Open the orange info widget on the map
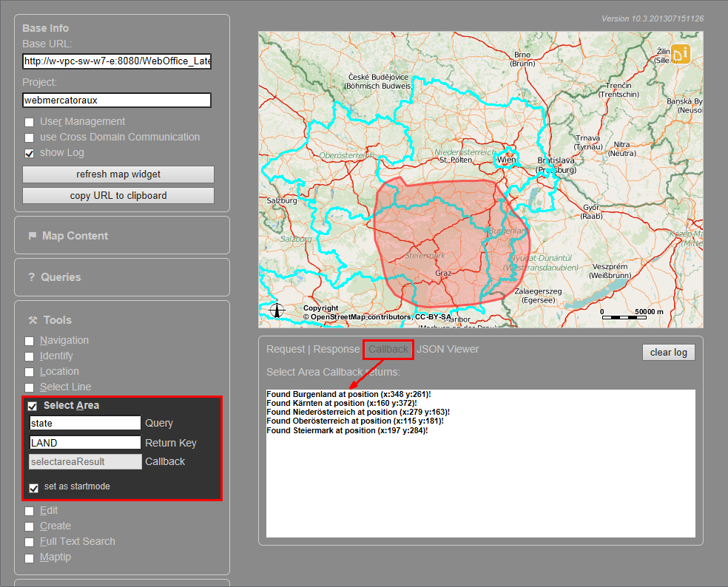This screenshot has height=587, width=728. (x=680, y=53)
